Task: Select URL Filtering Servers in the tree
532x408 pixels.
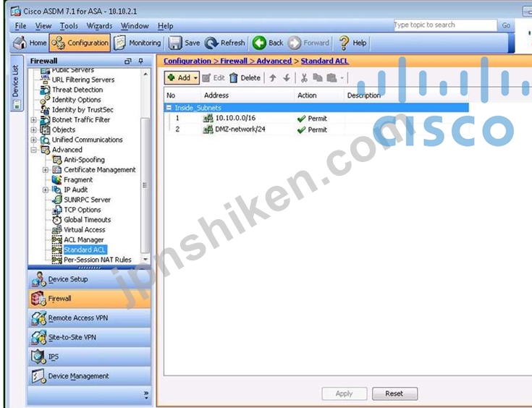Action: 83,80
